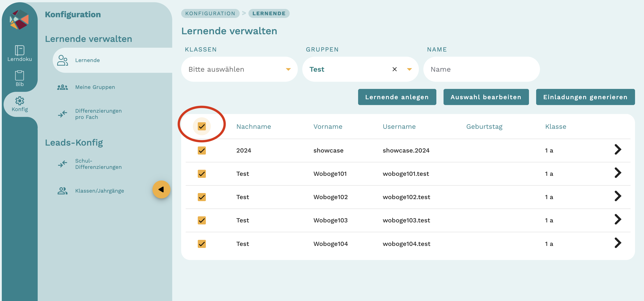Open details chevron for Woboge102 row

click(x=618, y=196)
